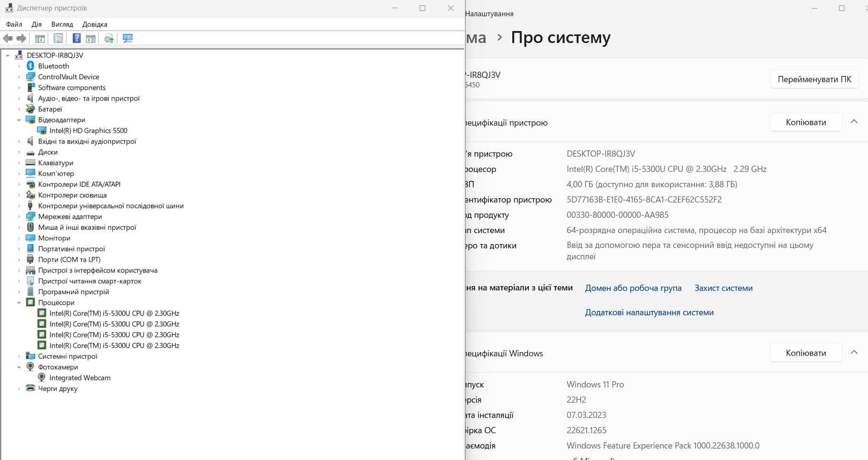
Task: Click the device ID value 5D77163B-E1E0-4165
Action: point(644,200)
